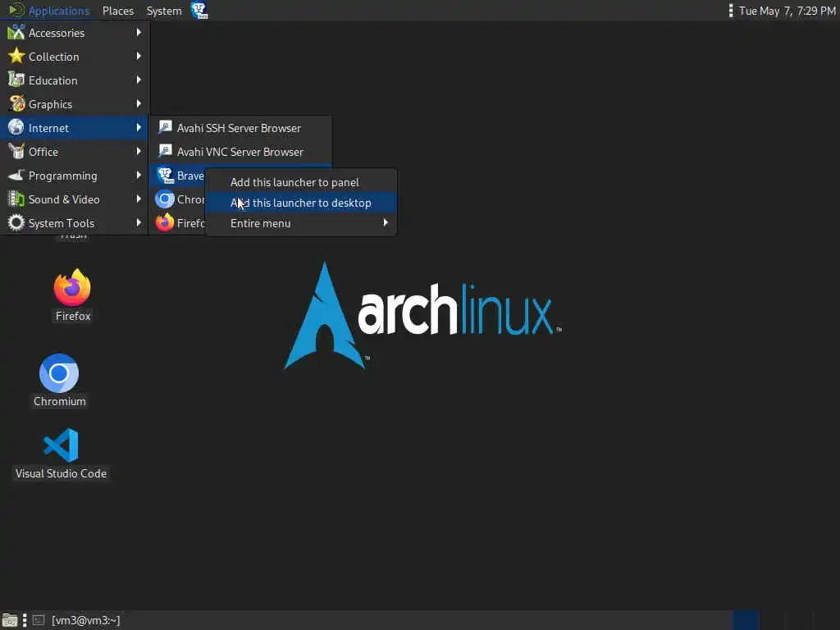This screenshot has width=840, height=630.
Task: Choose Add this launcher to desktop
Action: pyautogui.click(x=301, y=203)
